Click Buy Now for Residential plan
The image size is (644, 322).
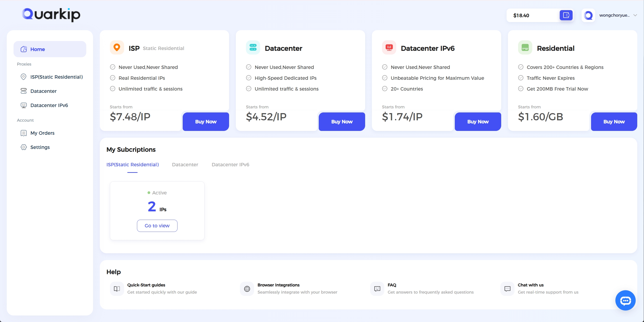(x=614, y=121)
